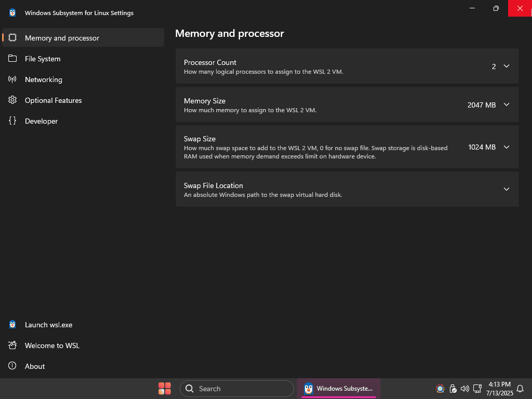Click the Windows Subsystem taskbar penguin icon
This screenshot has width=532, height=399.
(308, 389)
